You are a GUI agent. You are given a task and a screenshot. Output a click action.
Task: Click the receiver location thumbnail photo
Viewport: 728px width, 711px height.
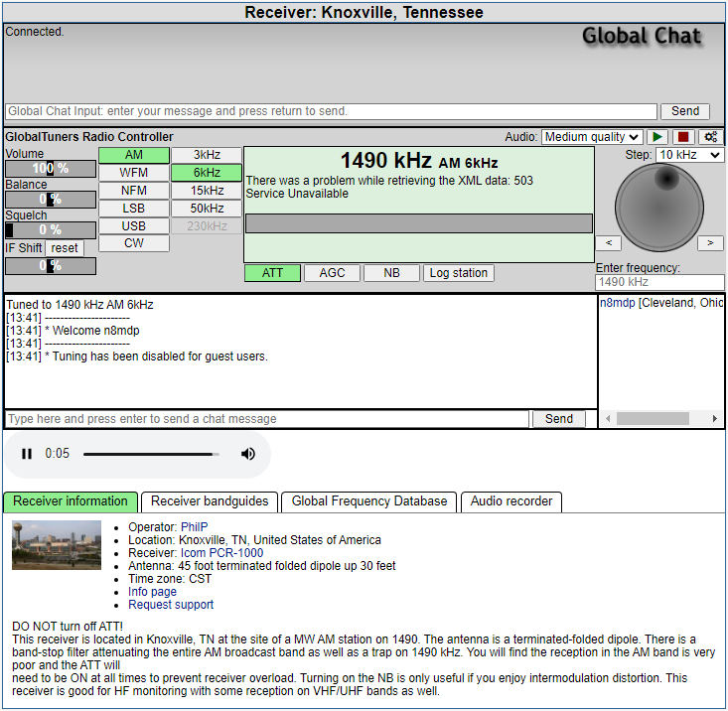(x=57, y=545)
